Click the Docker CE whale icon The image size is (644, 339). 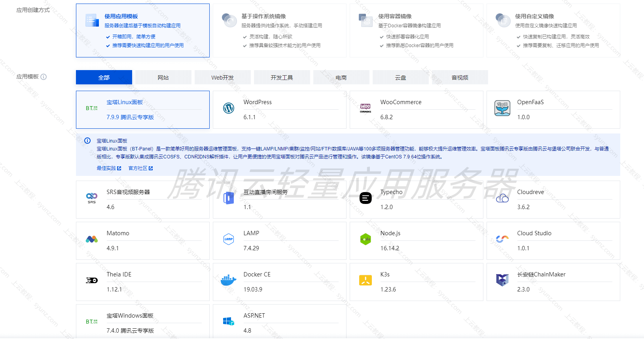pos(229,280)
